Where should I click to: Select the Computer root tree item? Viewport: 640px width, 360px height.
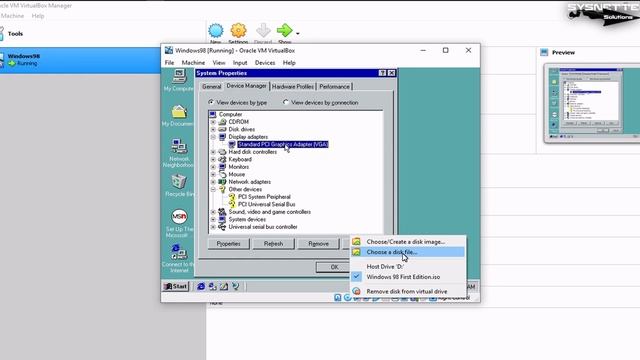coord(230,114)
